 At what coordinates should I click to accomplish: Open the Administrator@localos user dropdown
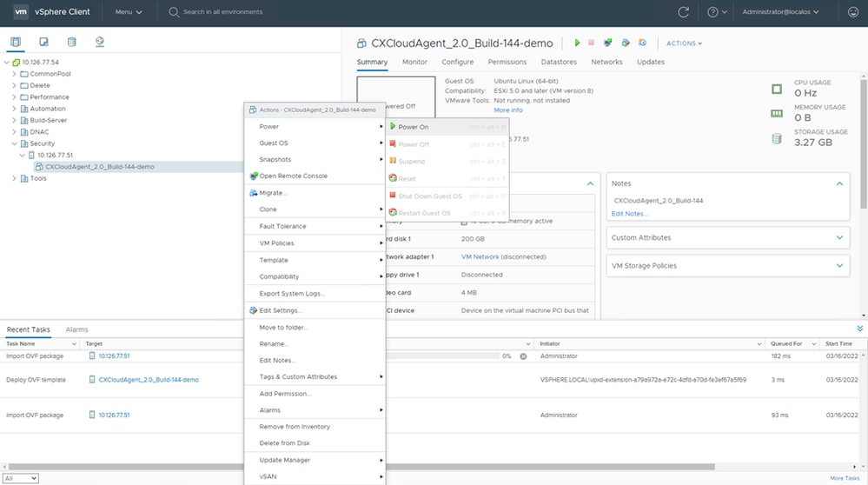780,11
